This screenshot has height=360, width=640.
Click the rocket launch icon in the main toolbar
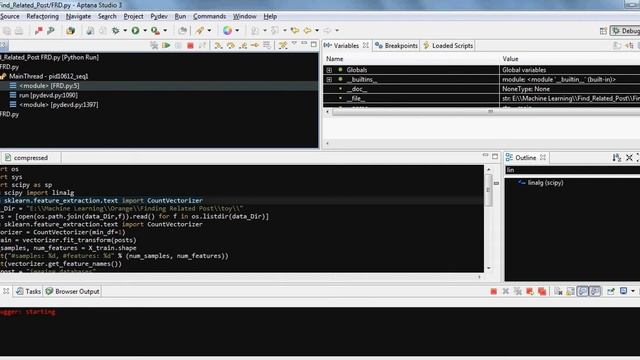pos(200,31)
